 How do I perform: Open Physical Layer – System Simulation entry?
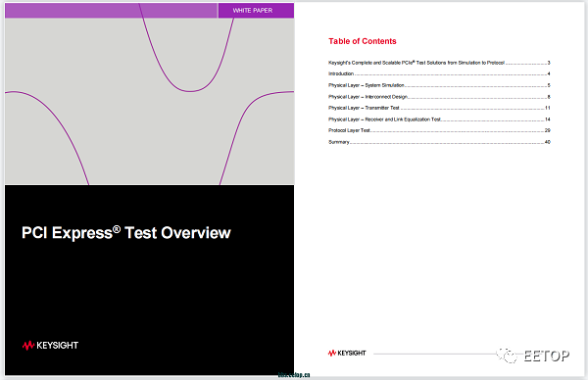[x=439, y=85]
